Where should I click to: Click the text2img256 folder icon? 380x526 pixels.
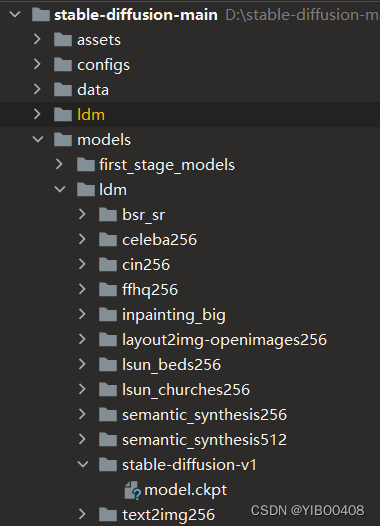click(108, 515)
